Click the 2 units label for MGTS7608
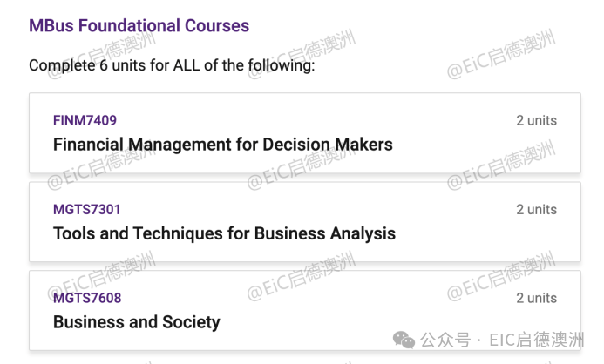 pyautogui.click(x=536, y=298)
